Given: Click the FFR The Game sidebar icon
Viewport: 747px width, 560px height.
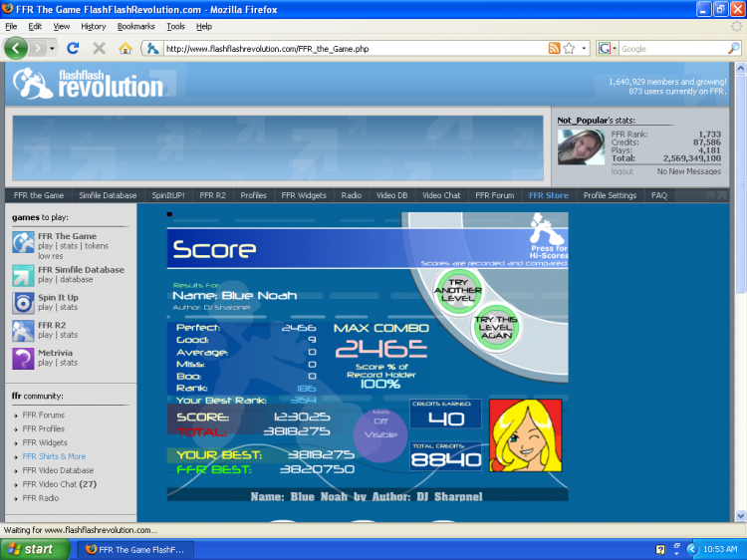Looking at the screenshot, I should [x=23, y=242].
